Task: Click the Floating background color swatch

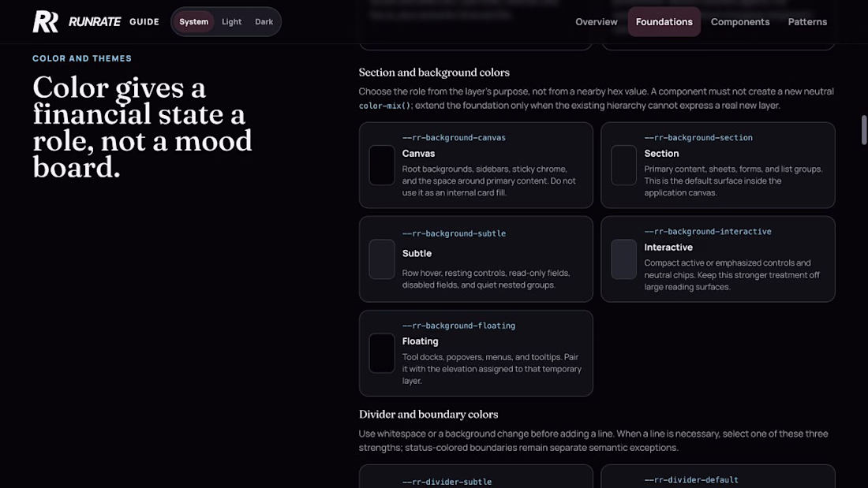Action: point(382,353)
